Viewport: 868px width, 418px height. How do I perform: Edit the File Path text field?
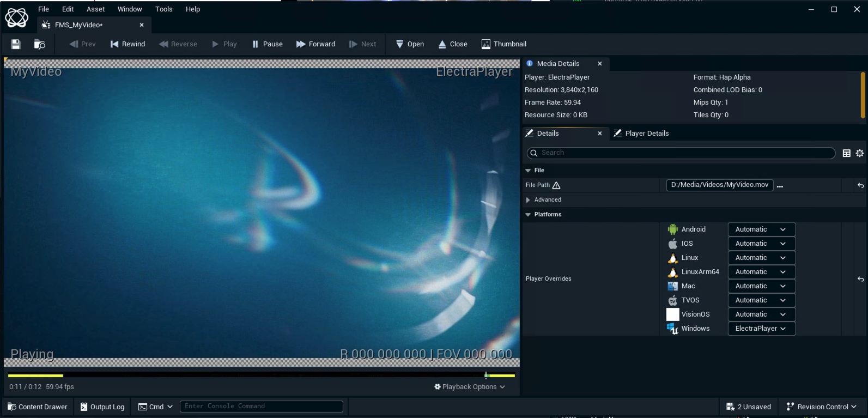click(x=720, y=185)
